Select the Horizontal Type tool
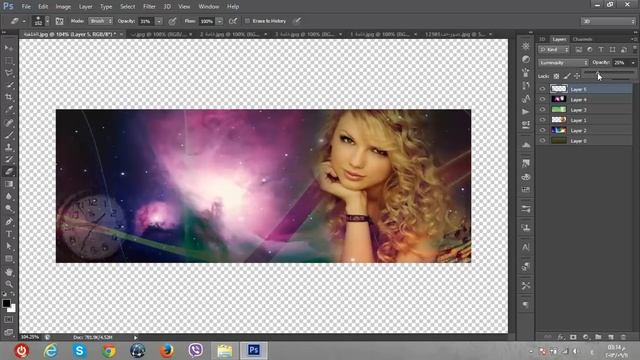 click(x=9, y=234)
